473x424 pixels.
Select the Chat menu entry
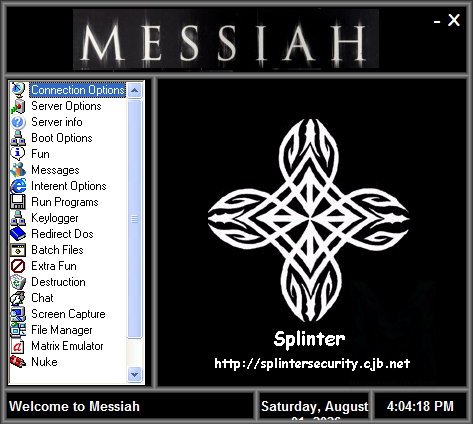click(42, 298)
